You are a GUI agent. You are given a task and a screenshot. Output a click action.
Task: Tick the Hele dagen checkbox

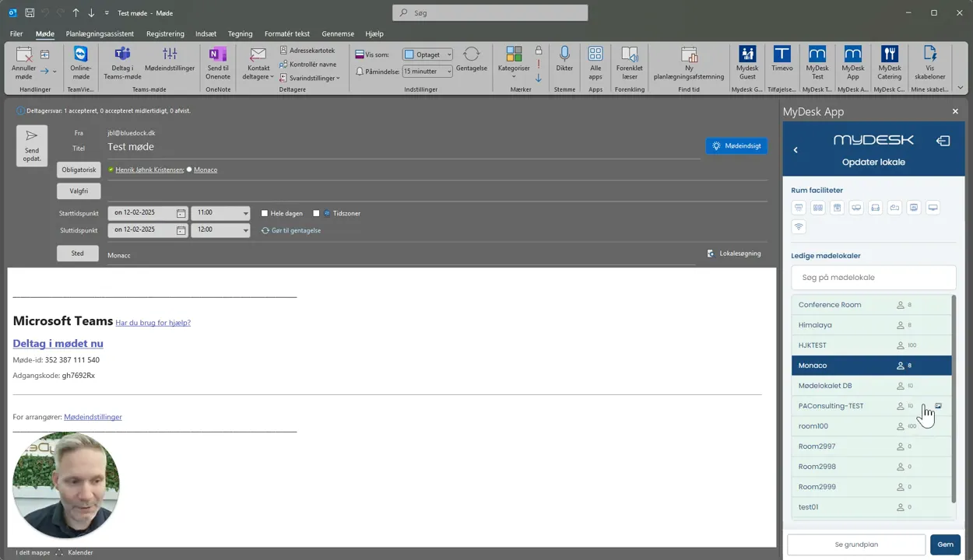[265, 213]
